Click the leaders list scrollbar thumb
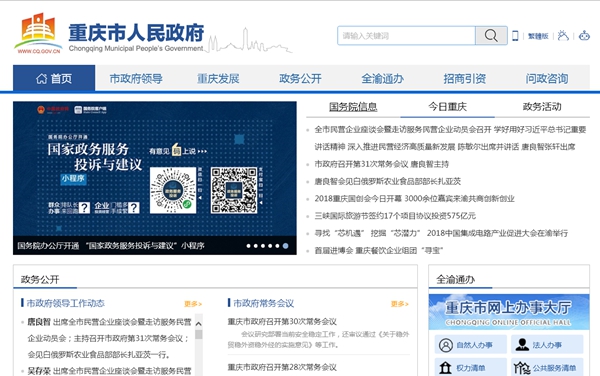The height and width of the screenshot is (376, 600). [x=199, y=335]
